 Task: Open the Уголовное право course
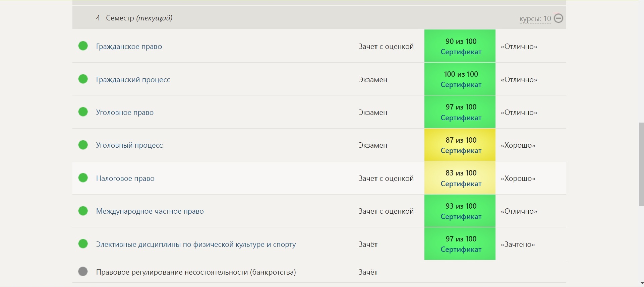point(125,112)
